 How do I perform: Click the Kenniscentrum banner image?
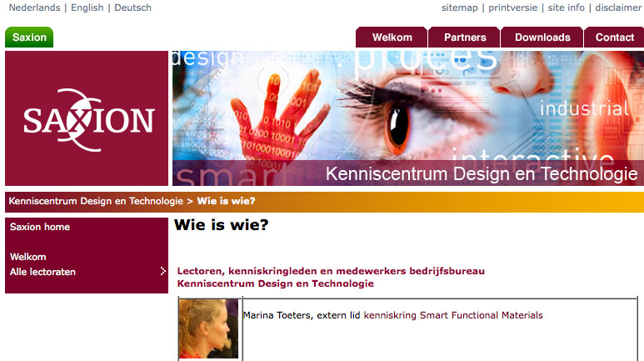[x=408, y=118]
